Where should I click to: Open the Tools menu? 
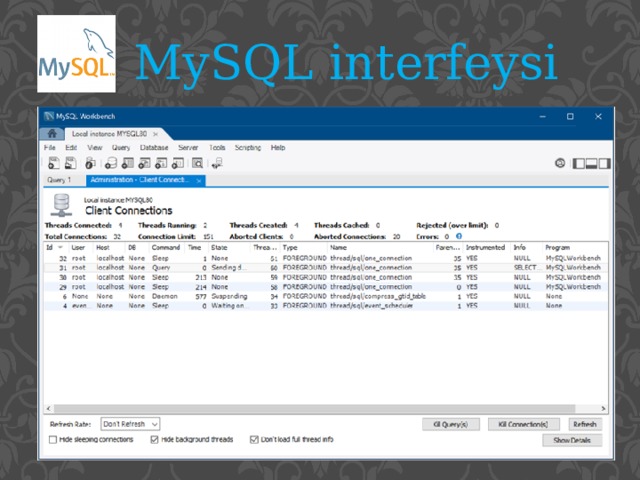point(217,147)
